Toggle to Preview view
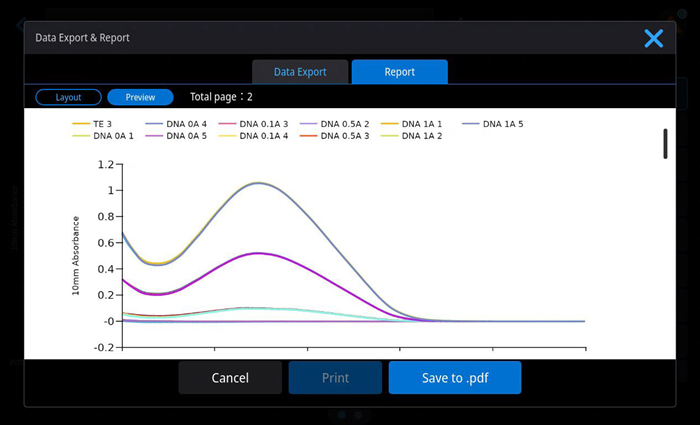Screen dimensions: 700x425 coord(140,97)
